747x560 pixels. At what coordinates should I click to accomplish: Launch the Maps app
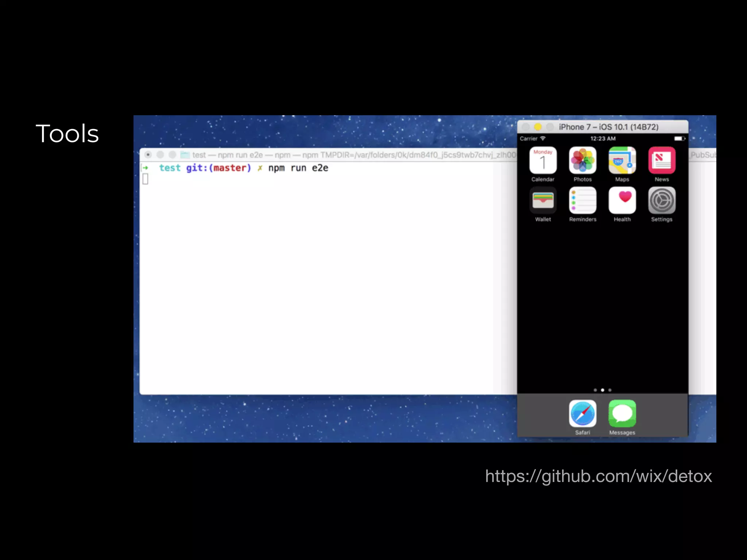click(622, 160)
